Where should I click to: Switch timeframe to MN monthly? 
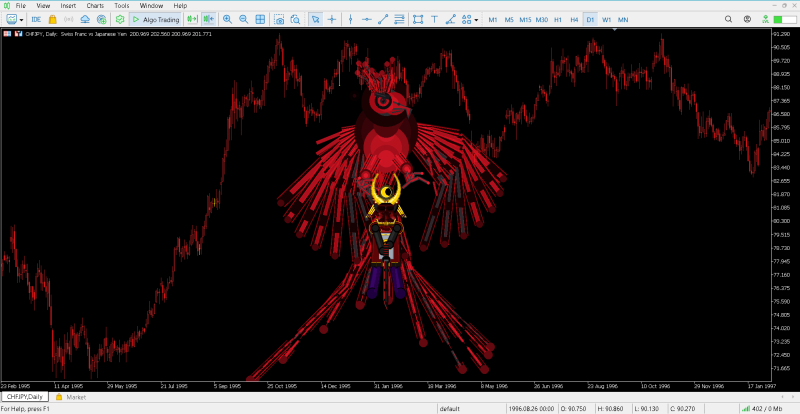[623, 20]
